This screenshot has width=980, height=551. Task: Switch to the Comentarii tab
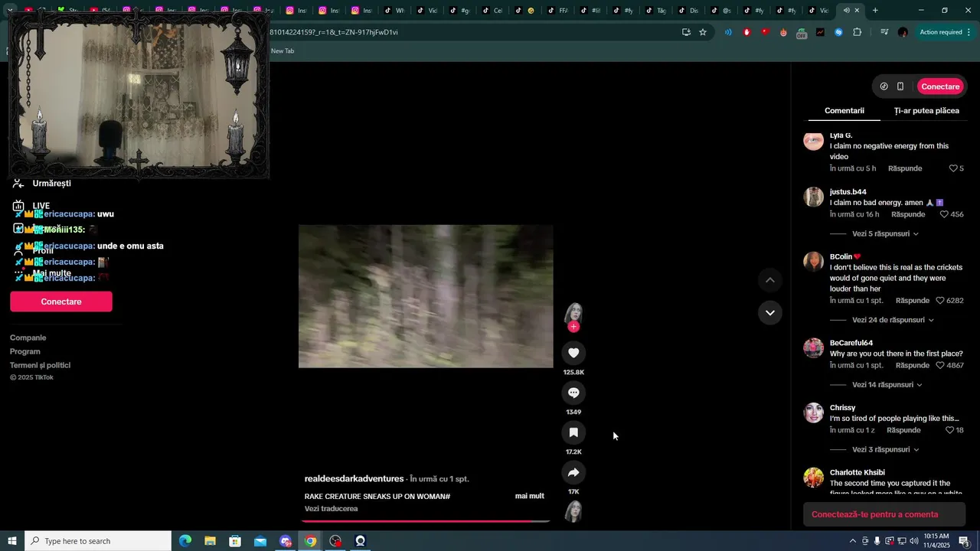844,111
